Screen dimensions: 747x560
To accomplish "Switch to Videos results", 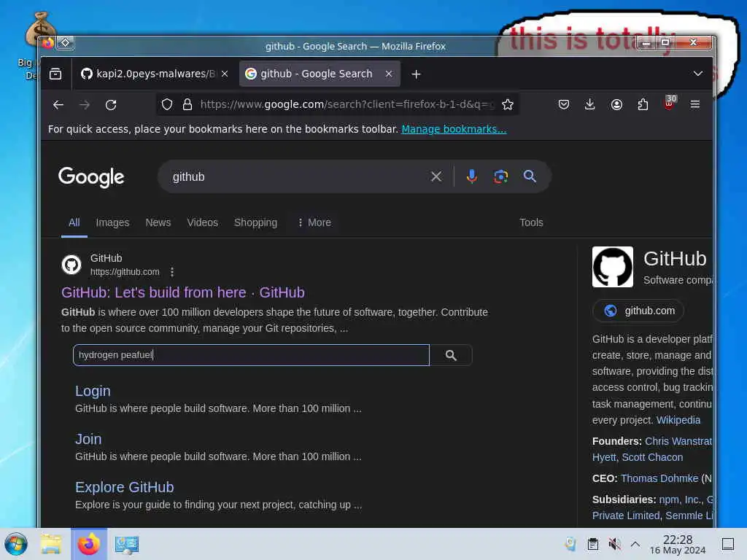I will tap(202, 222).
